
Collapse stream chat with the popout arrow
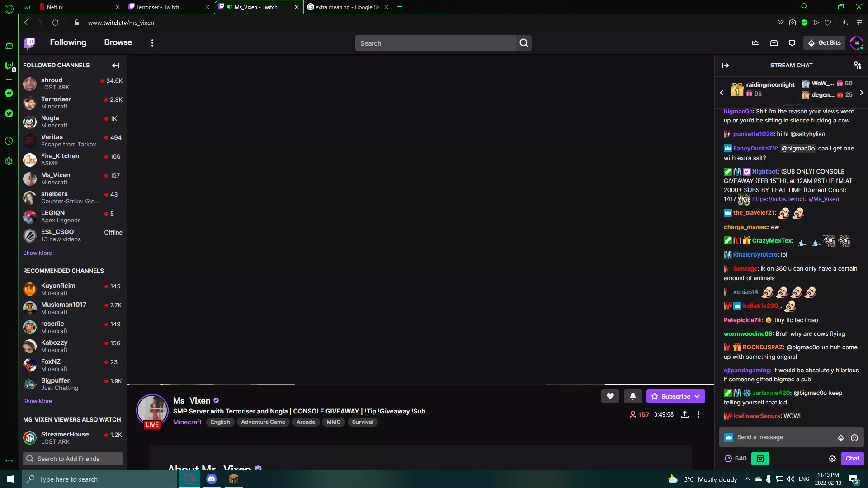pos(726,65)
